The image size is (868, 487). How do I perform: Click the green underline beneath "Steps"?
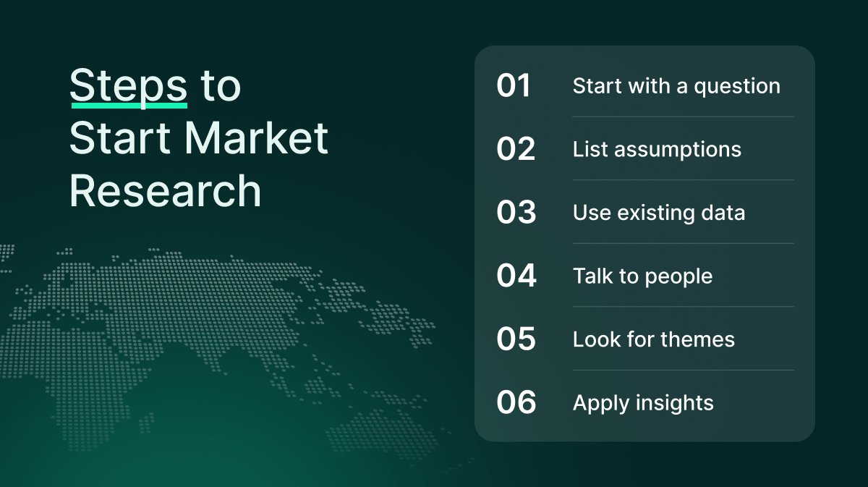(x=128, y=106)
